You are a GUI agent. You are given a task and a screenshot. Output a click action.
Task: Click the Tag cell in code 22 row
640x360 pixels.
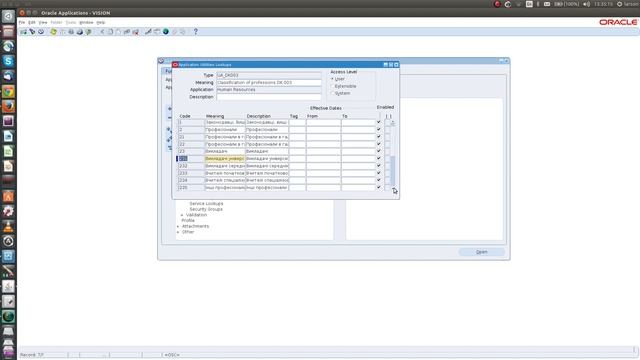point(297,144)
